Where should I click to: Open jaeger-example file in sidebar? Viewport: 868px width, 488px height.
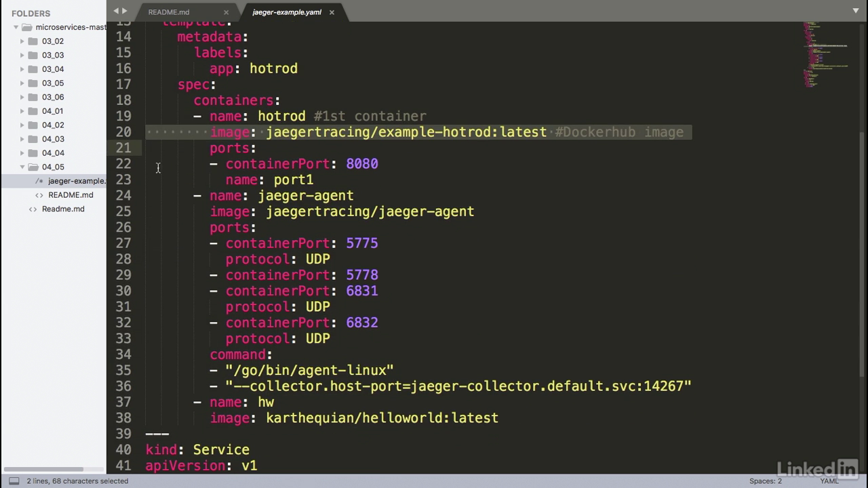77,181
